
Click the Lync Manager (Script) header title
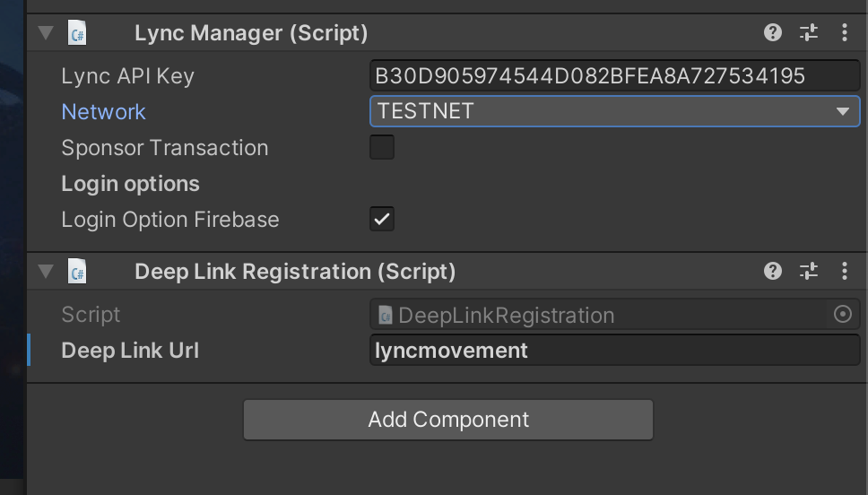tap(251, 33)
